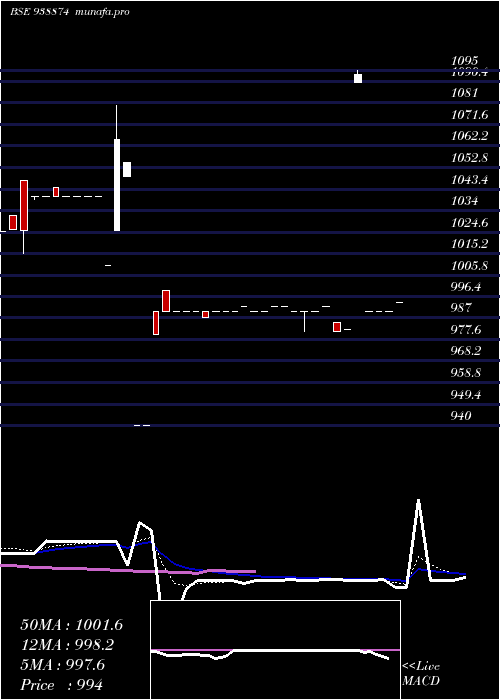Click the tall white spike in indicator line

(418, 540)
